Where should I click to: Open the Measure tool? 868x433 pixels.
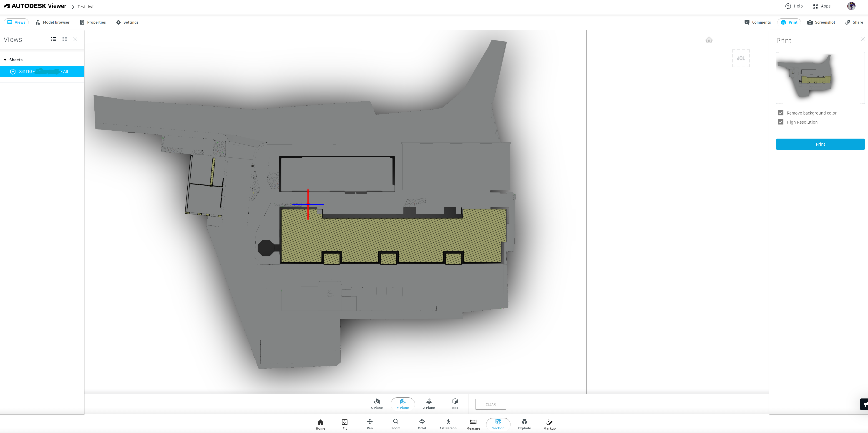tap(473, 424)
